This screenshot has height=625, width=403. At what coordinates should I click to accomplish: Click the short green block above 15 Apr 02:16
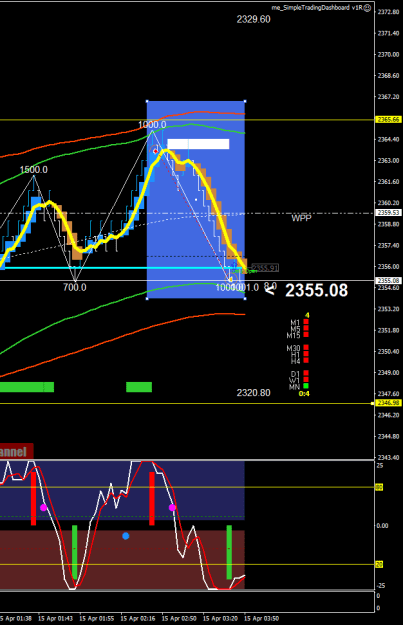point(139,387)
